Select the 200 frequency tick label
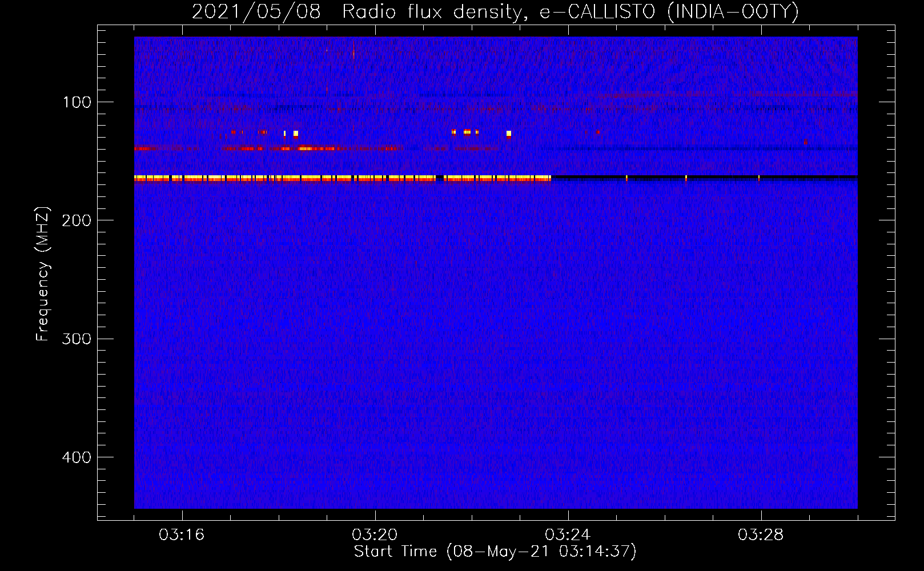The height and width of the screenshot is (571, 924). 77,220
